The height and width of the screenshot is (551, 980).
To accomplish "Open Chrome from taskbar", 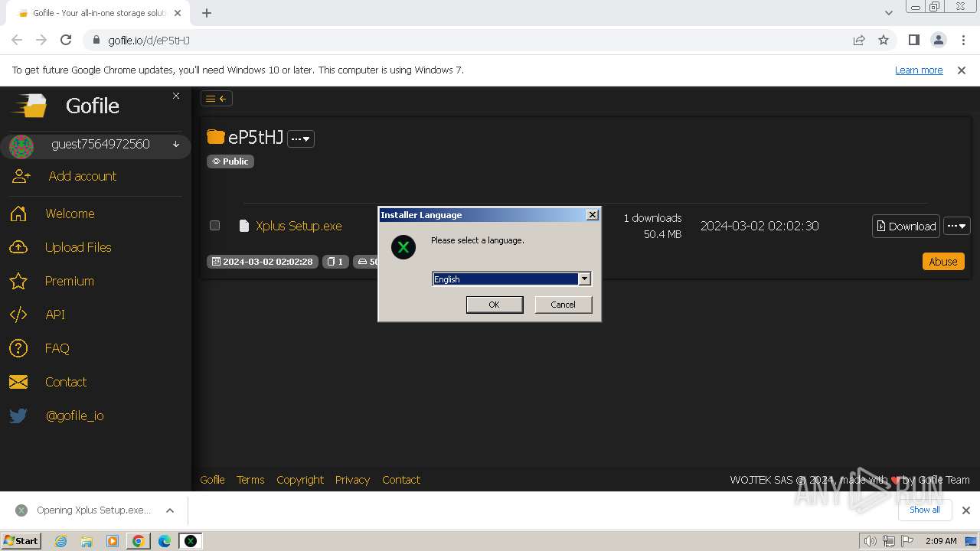I will click(x=139, y=541).
